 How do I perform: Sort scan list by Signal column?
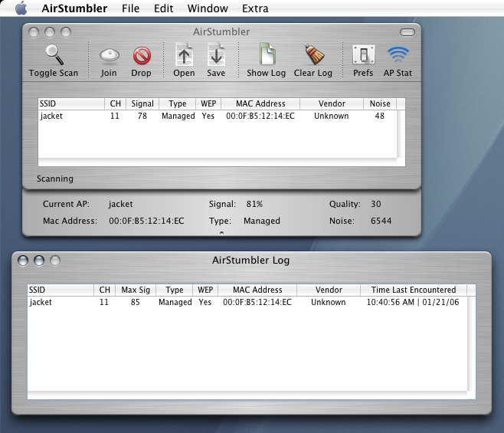(x=142, y=103)
